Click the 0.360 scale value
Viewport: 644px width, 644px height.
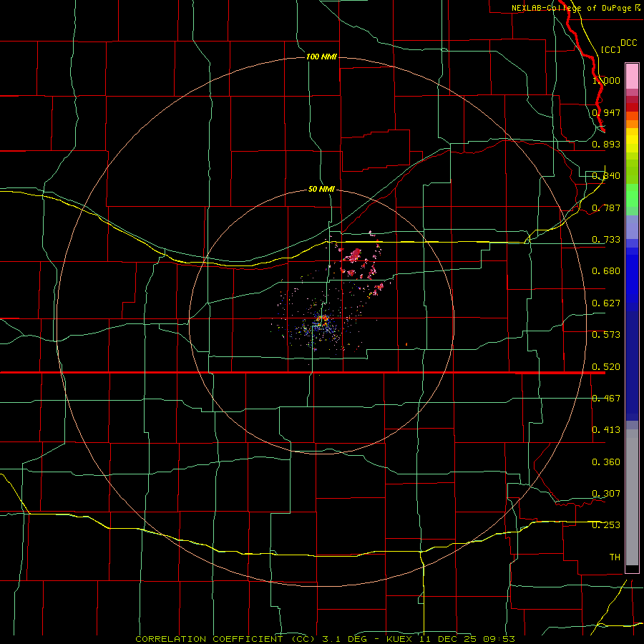(x=606, y=462)
